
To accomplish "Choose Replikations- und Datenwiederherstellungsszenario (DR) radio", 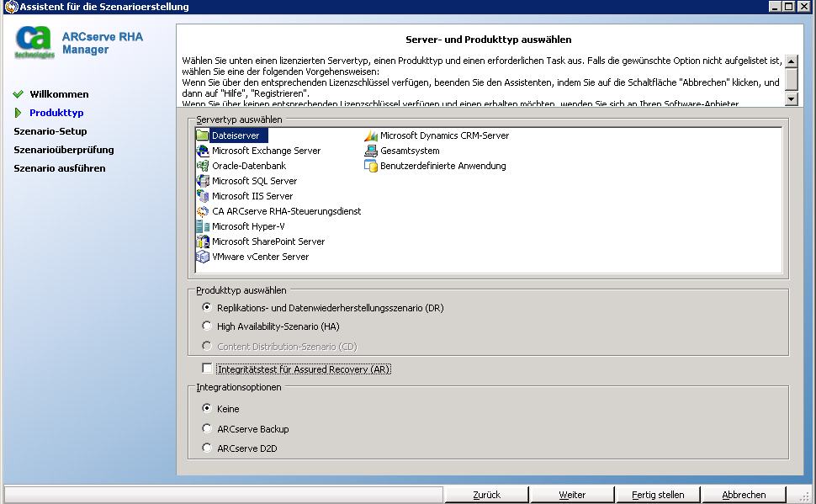I will pos(207,307).
